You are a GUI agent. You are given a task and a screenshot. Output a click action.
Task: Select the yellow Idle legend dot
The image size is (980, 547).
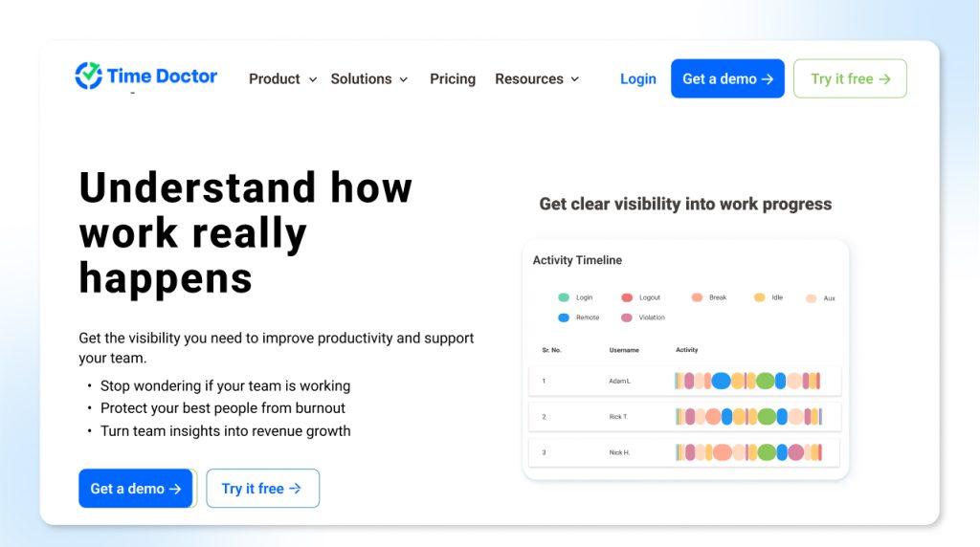coord(759,297)
